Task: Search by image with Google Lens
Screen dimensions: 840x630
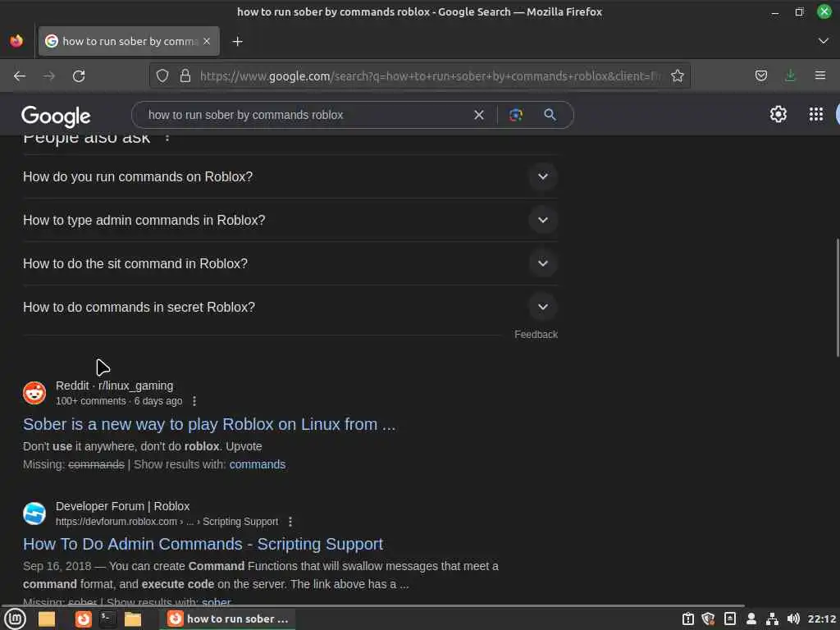Action: coord(516,115)
